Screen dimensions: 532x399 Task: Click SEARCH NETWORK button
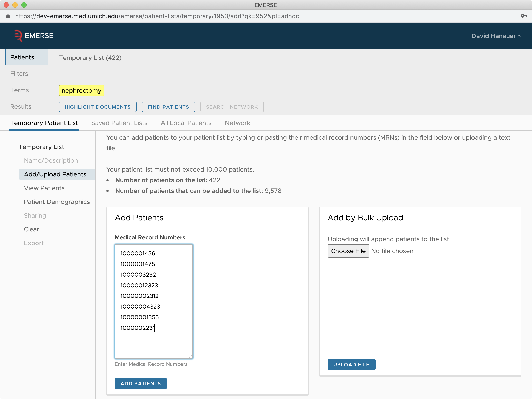tap(232, 107)
